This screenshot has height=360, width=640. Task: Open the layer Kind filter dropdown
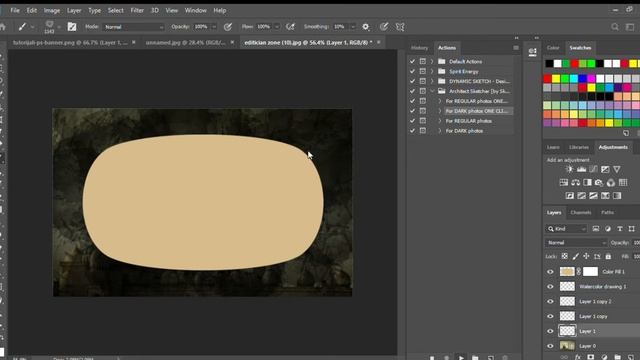click(x=567, y=229)
